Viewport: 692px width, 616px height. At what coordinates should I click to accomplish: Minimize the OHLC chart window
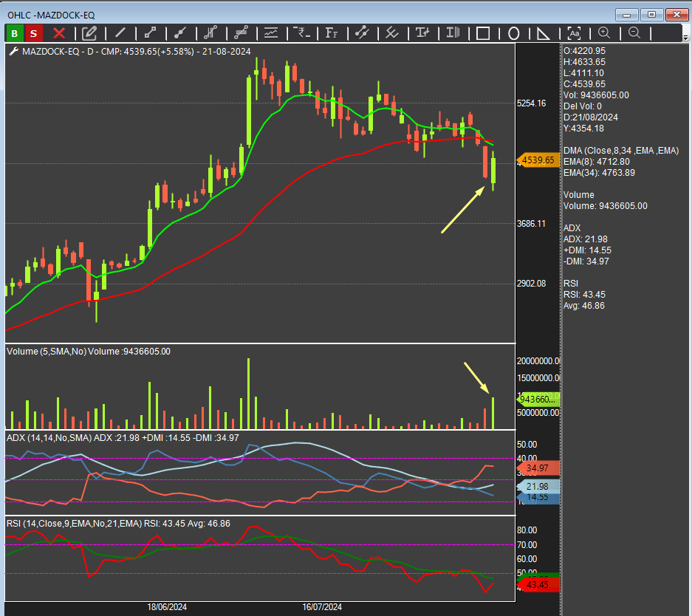(x=627, y=15)
